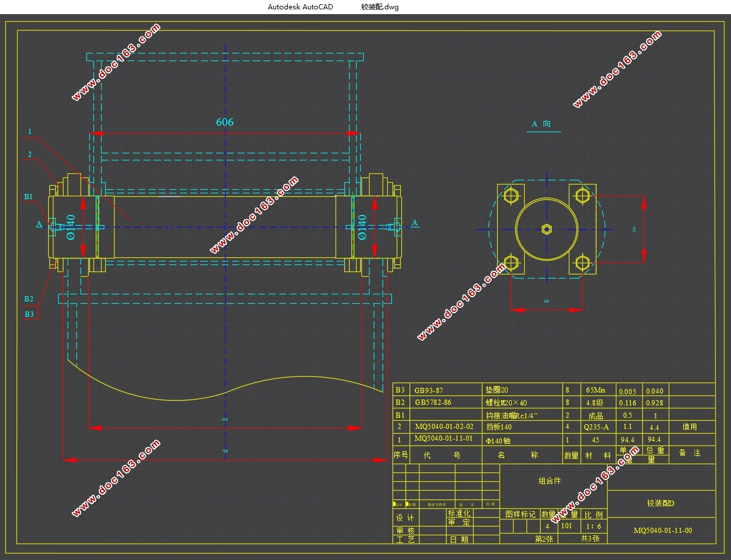Click the 审核 label in title block
Screen dimensions: 731x560
point(405,531)
